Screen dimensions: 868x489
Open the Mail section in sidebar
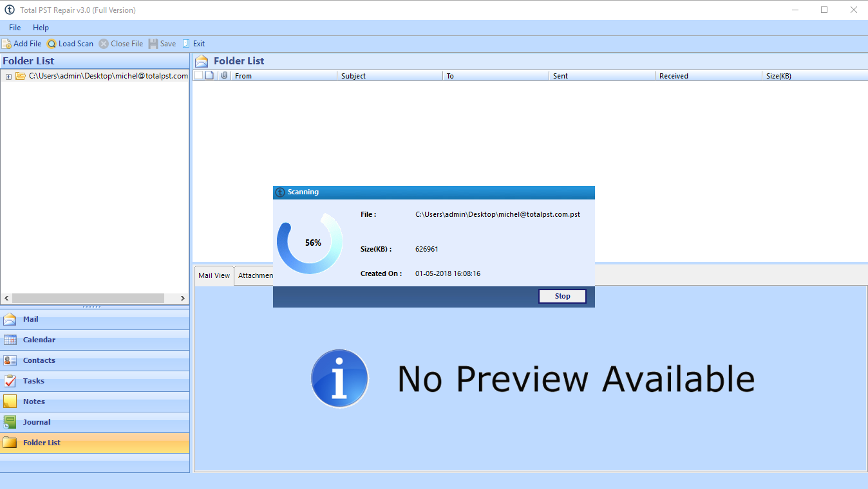coord(30,319)
